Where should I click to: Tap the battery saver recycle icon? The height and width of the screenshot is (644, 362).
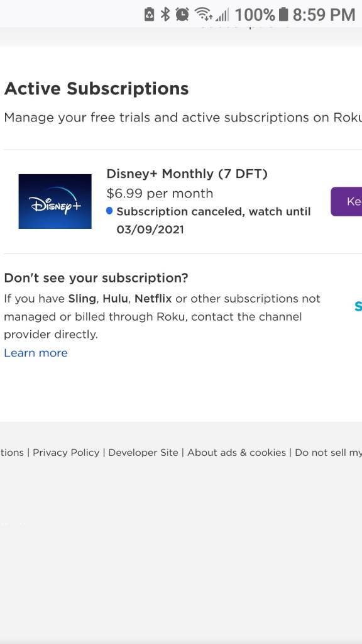pyautogui.click(x=150, y=14)
